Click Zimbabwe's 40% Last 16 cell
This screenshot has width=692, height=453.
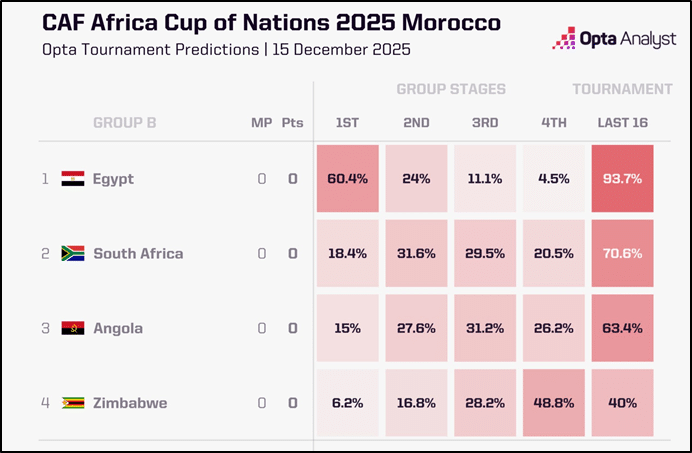622,404
